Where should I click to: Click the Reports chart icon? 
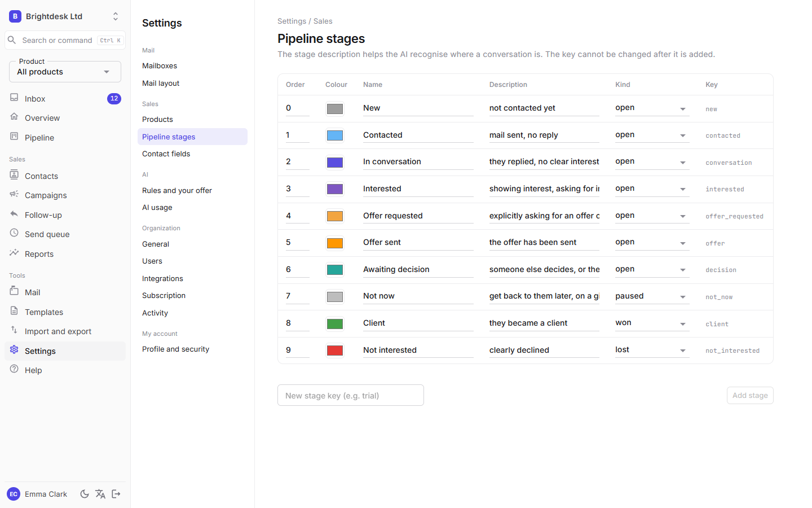[x=14, y=253]
